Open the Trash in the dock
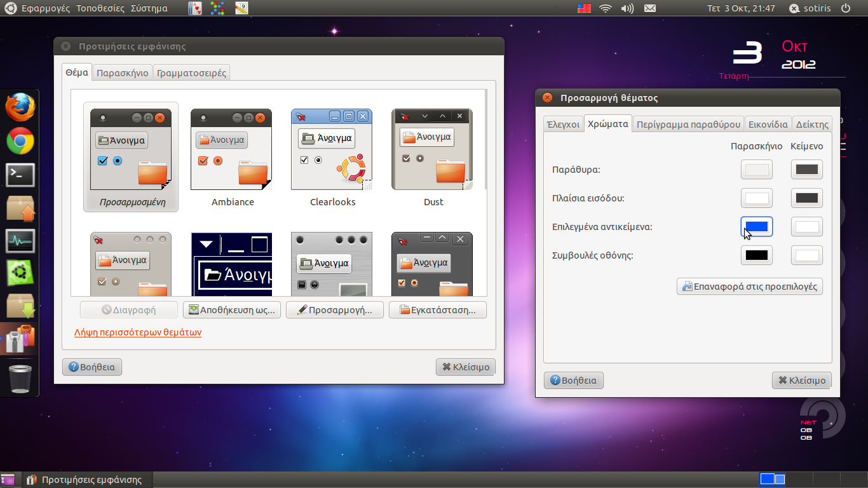Screen dimensions: 868x488 pos(20,378)
